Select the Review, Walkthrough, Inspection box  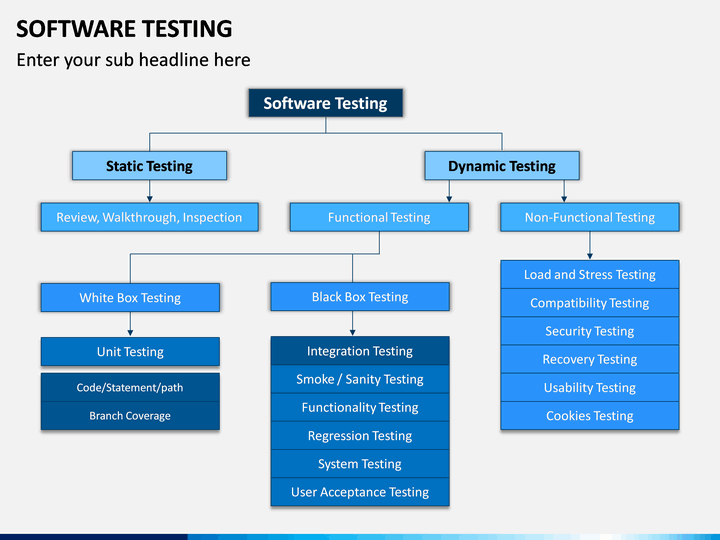click(x=149, y=217)
